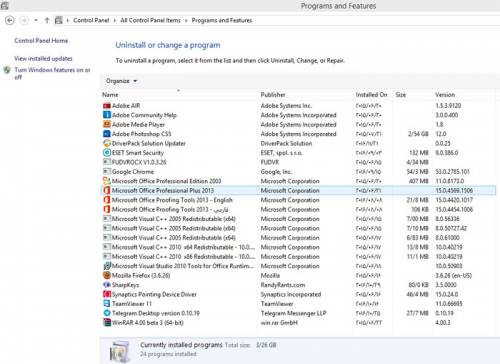Click the Office Professional Plus 2013 icon

pos(107,190)
